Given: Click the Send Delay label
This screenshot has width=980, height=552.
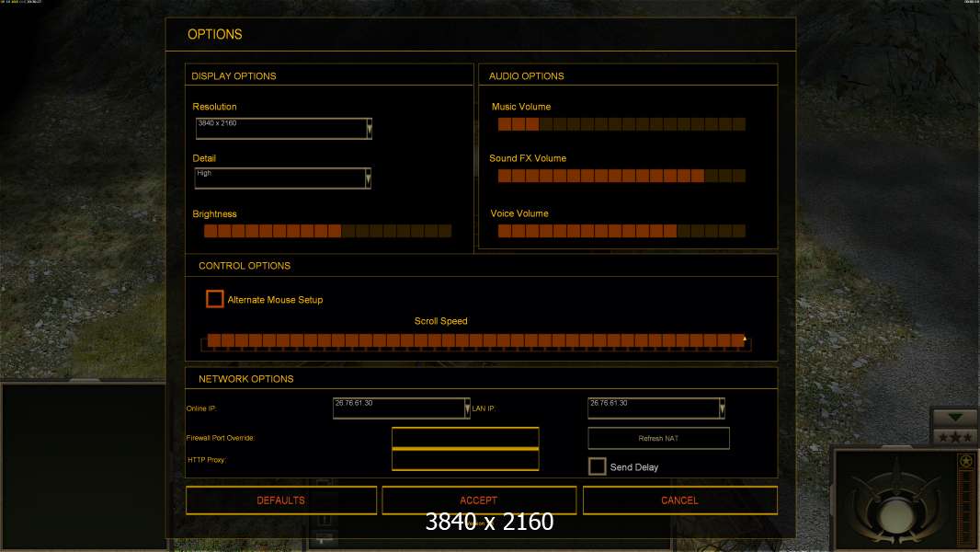Looking at the screenshot, I should [x=634, y=467].
